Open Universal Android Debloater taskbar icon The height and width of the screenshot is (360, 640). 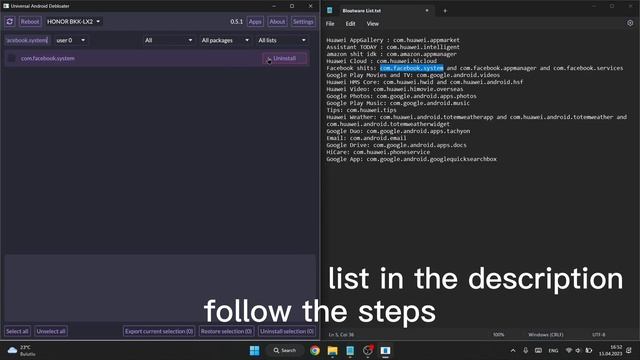tap(385, 351)
